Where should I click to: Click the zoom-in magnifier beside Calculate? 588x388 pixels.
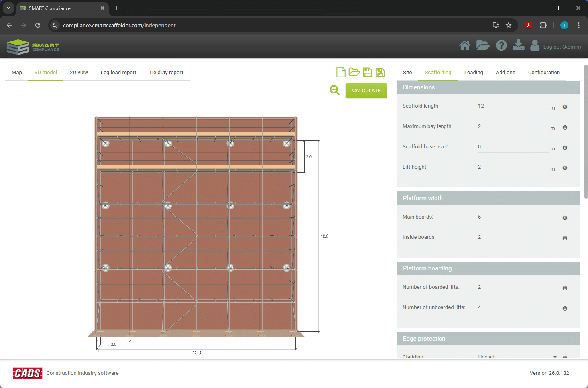click(334, 90)
